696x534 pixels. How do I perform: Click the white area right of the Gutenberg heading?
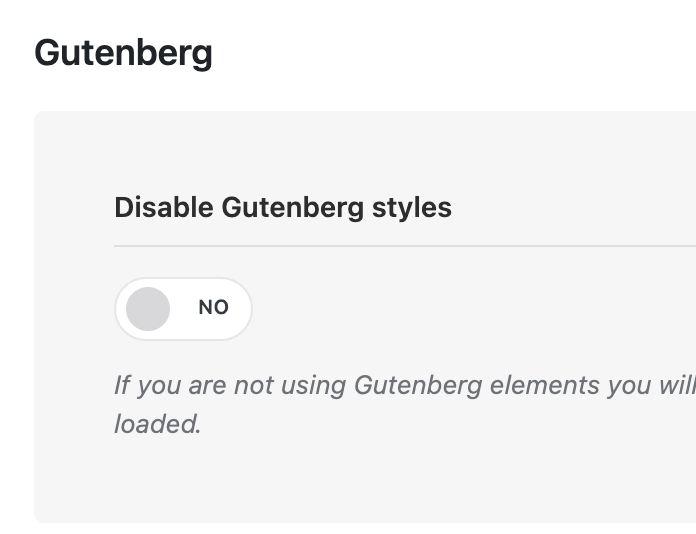tap(450, 53)
